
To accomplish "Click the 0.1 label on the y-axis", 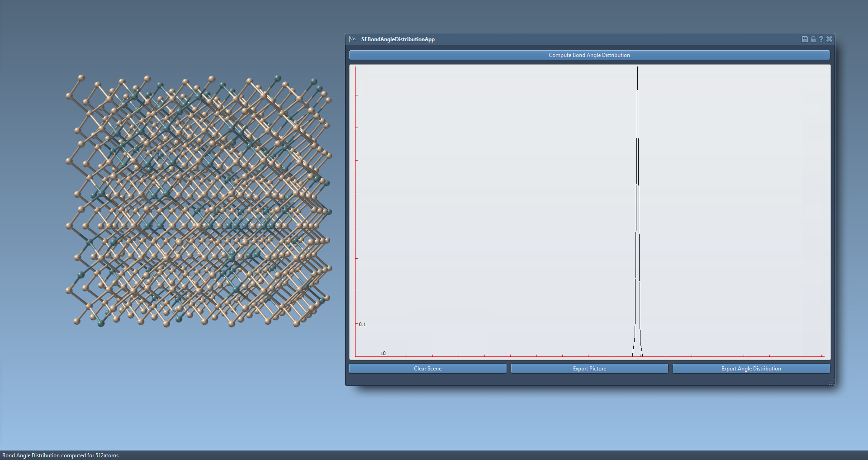I will pyautogui.click(x=362, y=324).
